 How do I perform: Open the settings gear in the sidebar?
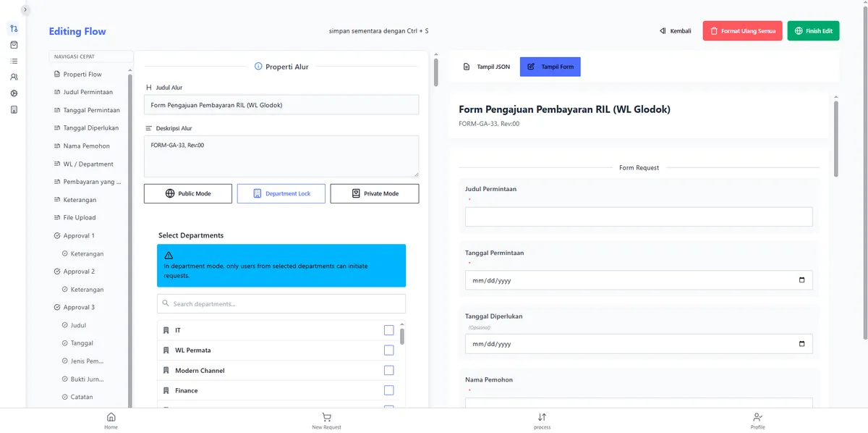coord(14,93)
